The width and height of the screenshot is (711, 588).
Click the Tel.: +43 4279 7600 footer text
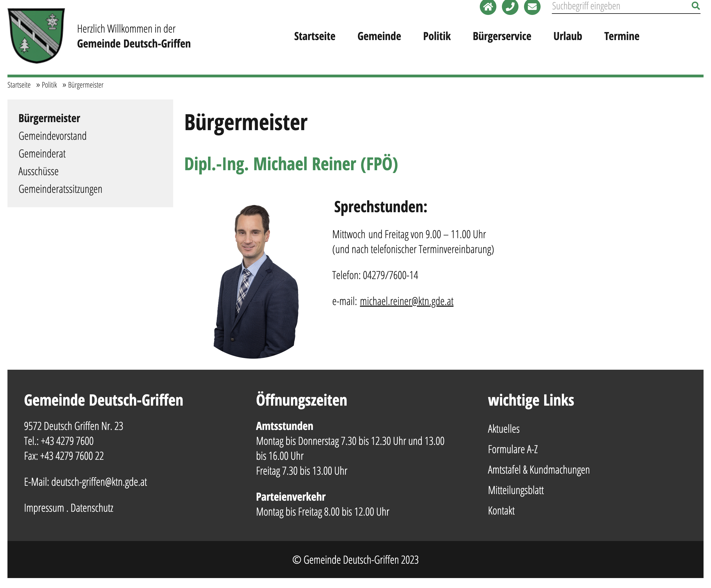tap(59, 441)
